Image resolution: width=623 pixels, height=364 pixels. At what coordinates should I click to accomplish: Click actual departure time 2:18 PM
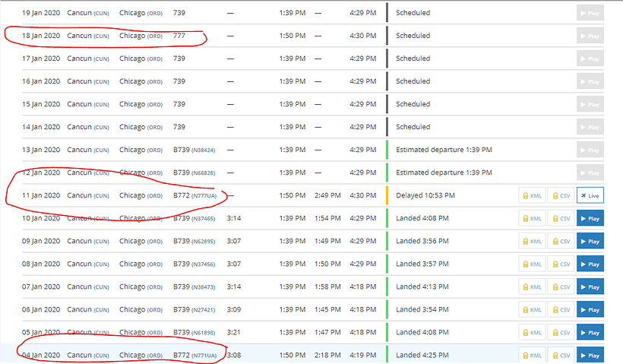327,355
